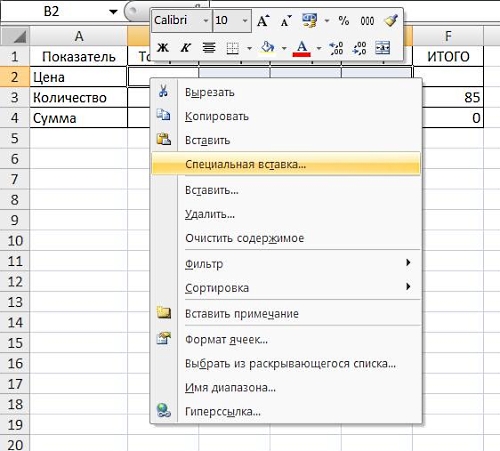
Task: Open the Calibri font name dropdown
Action: 205,21
